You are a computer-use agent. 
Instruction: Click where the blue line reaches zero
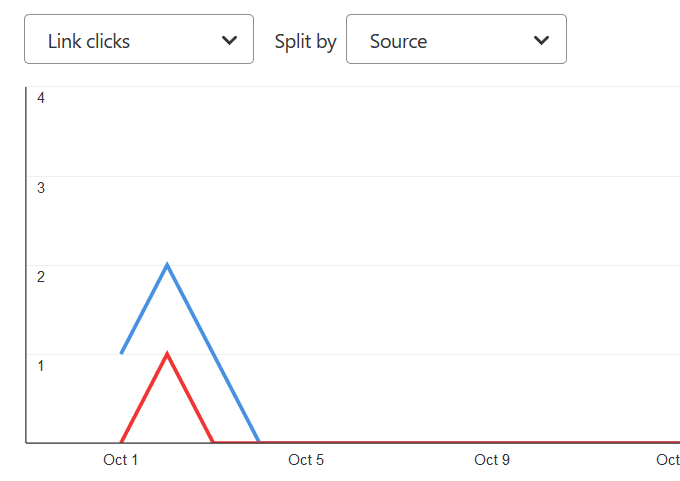(x=259, y=441)
